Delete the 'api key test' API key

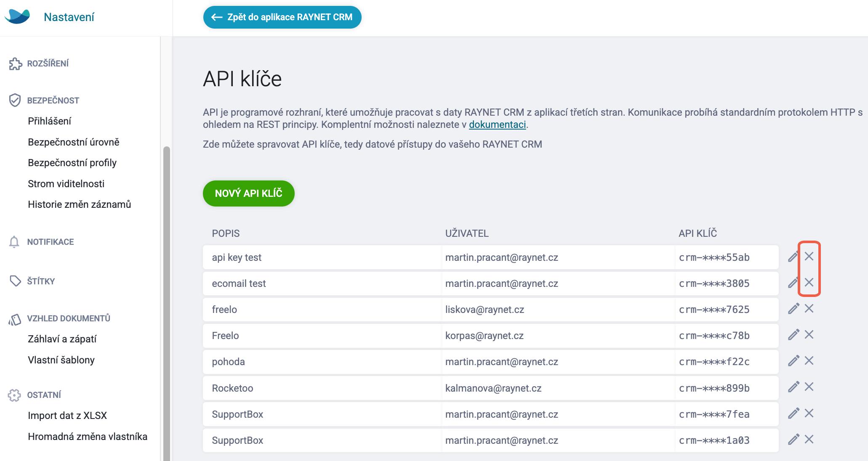point(809,256)
